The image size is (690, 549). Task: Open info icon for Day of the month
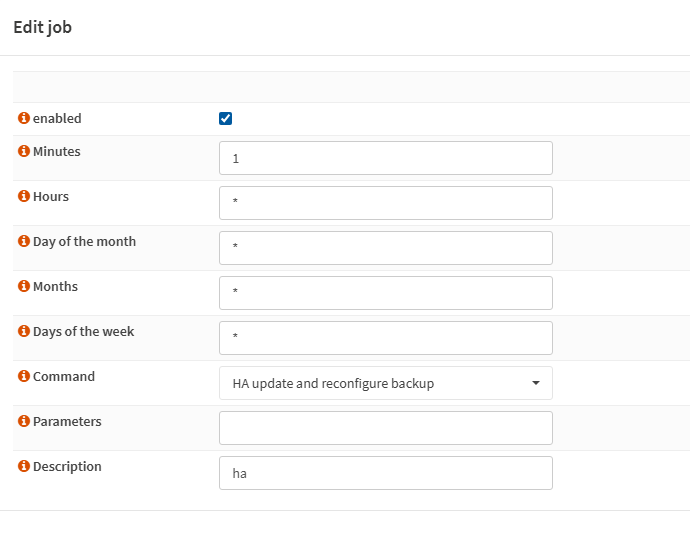(24, 241)
